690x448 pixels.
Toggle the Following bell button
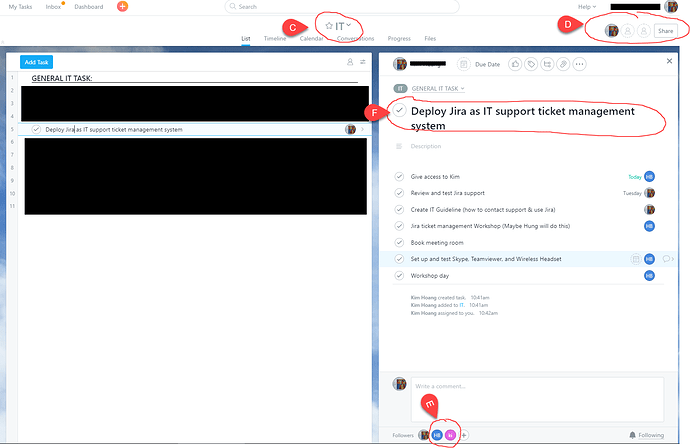pos(646,435)
